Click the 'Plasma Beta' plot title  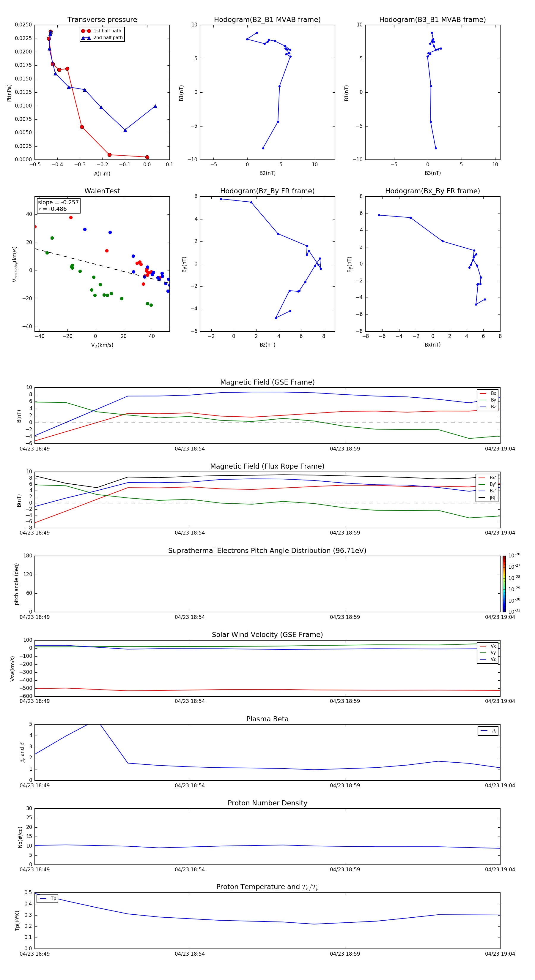pyautogui.click(x=267, y=719)
